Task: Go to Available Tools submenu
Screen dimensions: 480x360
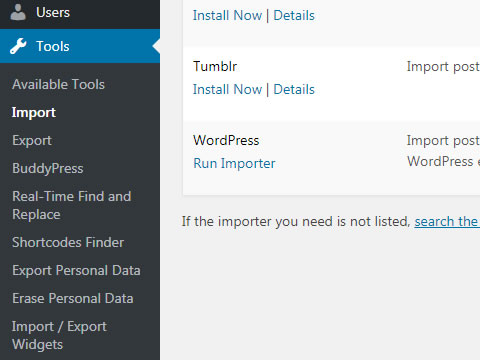Action: click(x=58, y=84)
